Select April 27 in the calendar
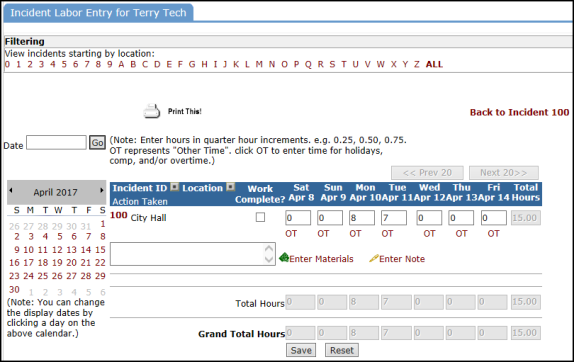Viewport: 574px width, 362px height. tap(71, 276)
